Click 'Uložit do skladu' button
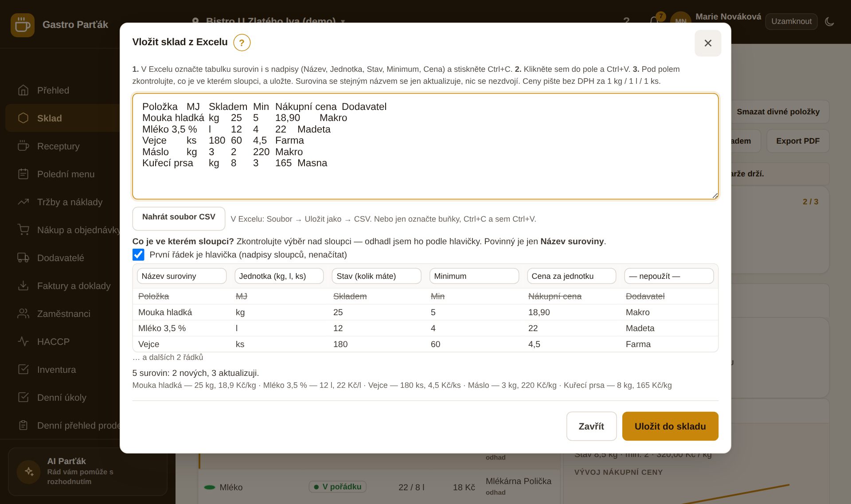 point(670,426)
